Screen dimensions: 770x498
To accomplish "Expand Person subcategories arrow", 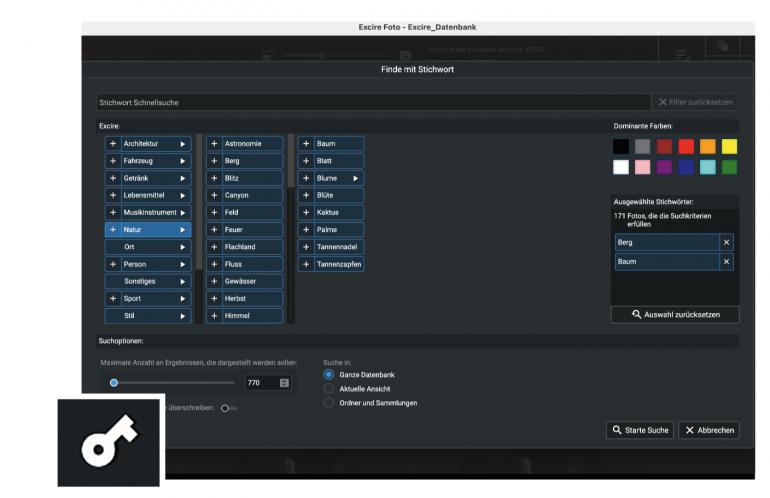I will [x=183, y=264].
